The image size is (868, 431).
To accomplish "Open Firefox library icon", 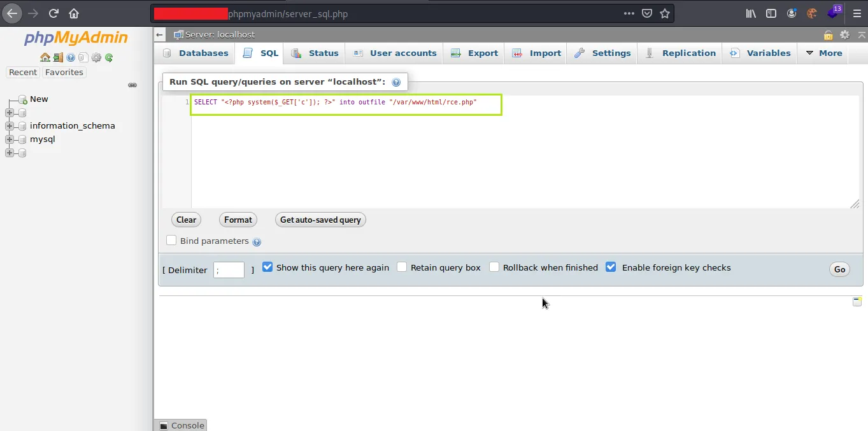I will [x=751, y=13].
